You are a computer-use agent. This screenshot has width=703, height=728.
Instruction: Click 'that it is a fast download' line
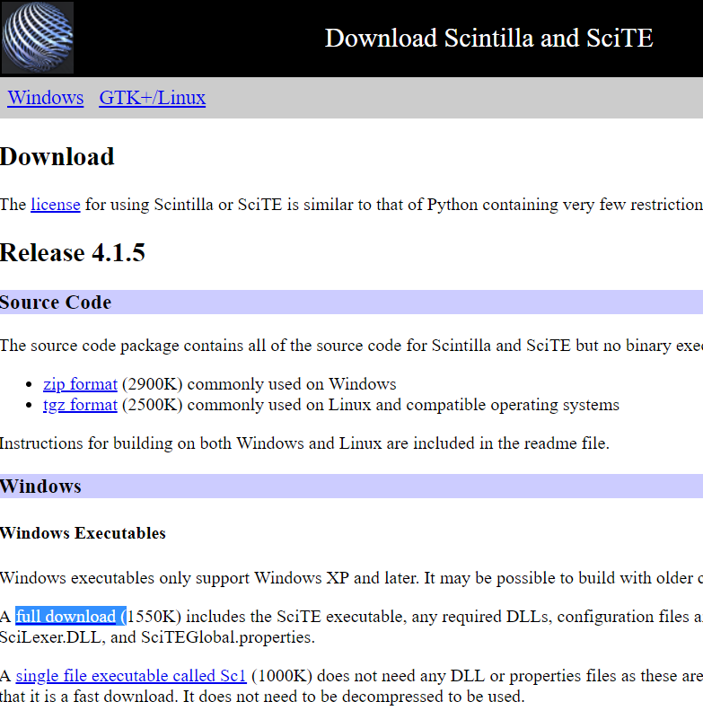(x=262, y=697)
